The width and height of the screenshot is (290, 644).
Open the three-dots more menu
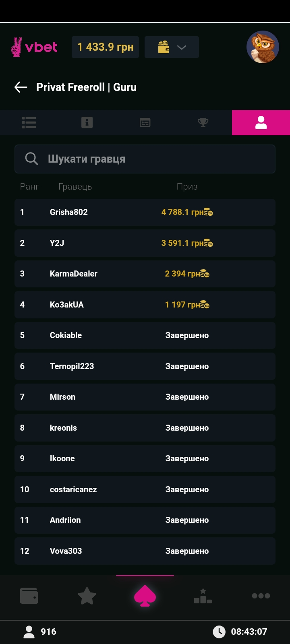click(261, 596)
